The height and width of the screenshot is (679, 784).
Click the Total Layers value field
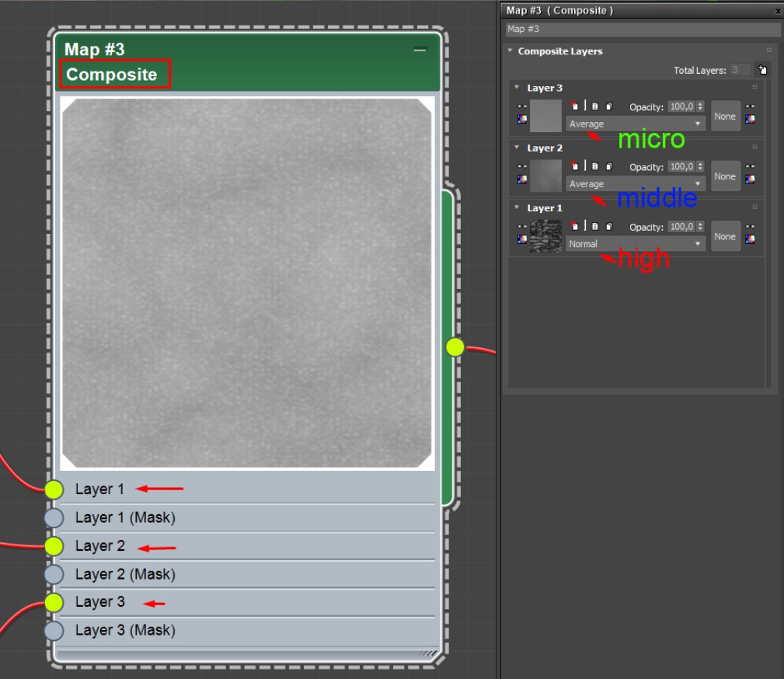(x=740, y=69)
